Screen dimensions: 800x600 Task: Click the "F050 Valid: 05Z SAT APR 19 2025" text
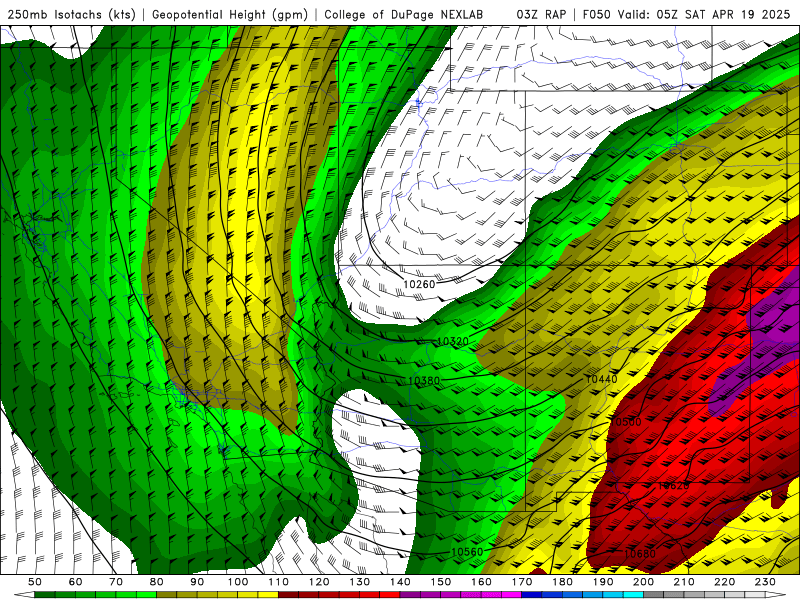coord(686,15)
